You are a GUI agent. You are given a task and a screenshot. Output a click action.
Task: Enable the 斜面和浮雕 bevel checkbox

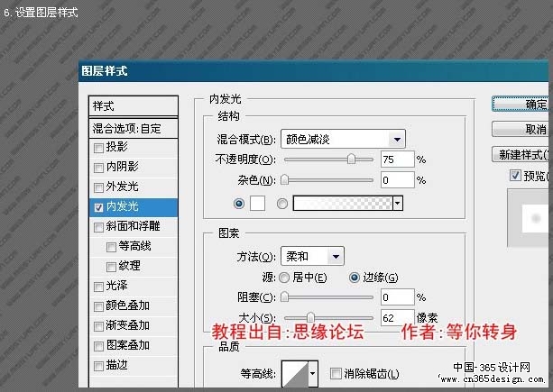[98, 227]
